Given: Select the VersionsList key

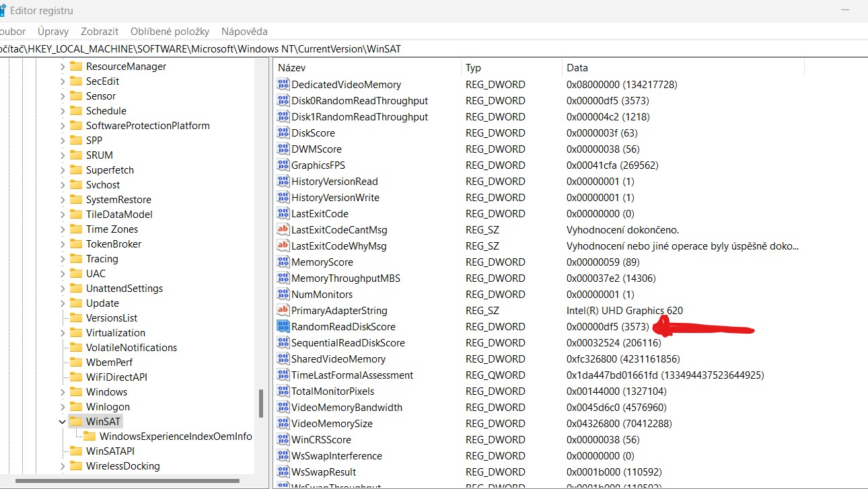Looking at the screenshot, I should coord(112,317).
